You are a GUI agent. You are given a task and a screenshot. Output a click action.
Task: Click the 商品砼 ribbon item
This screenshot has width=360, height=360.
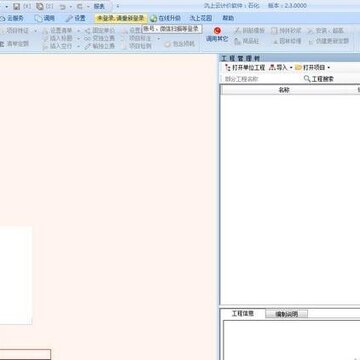pos(247,41)
